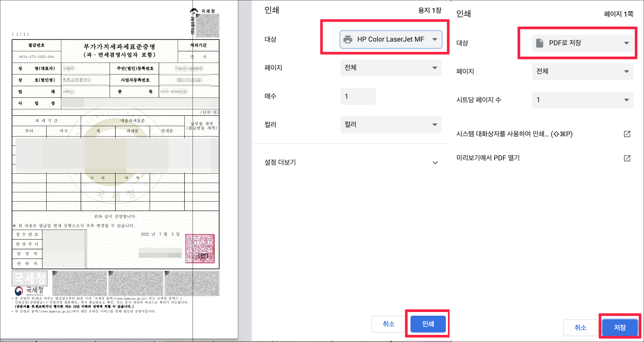Click the date '2022 년 7 월 5 일'
Image resolution: width=644 pixels, height=342 pixels.
coord(160,234)
